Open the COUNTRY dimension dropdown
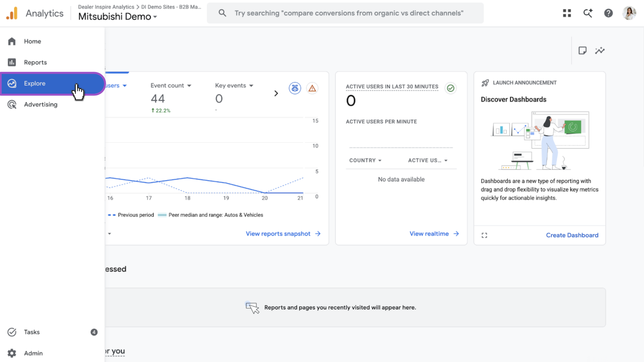 [x=365, y=160]
